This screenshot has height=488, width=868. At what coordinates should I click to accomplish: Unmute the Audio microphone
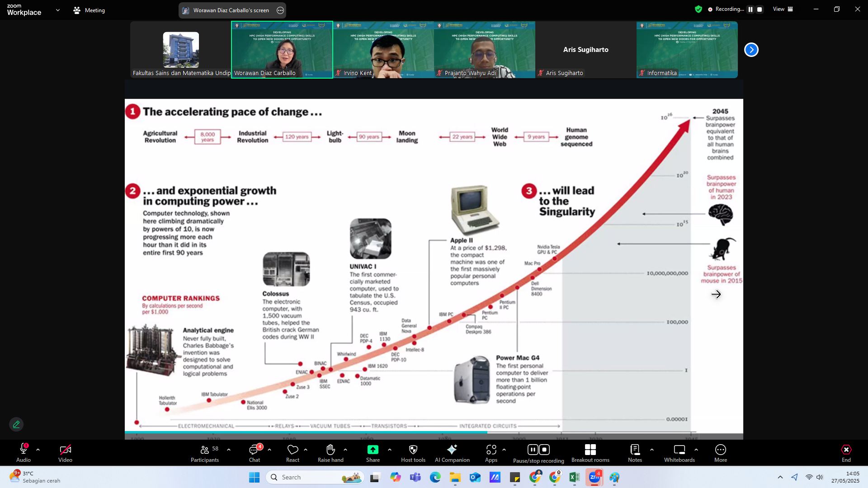(24, 453)
